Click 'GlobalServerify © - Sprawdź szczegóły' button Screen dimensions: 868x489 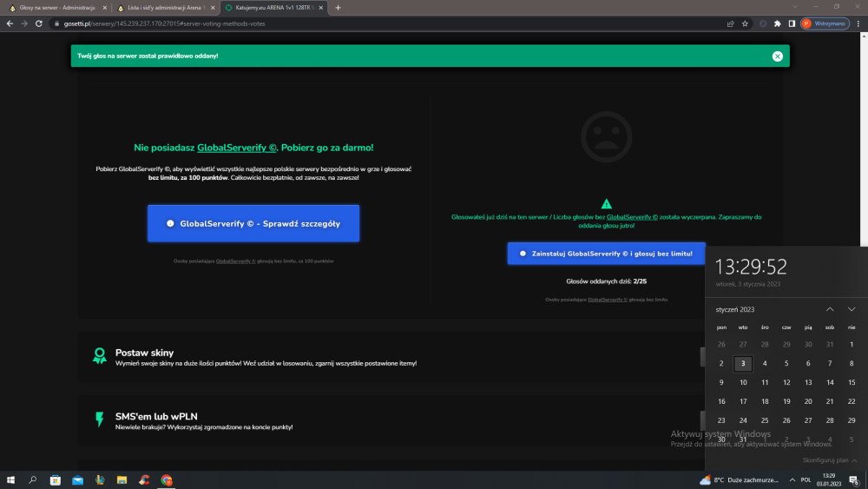point(253,223)
